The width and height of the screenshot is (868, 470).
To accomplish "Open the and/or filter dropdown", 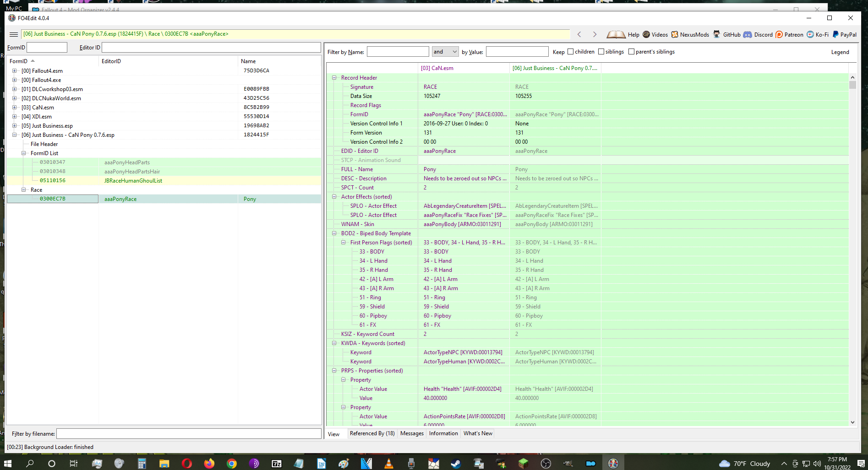I will [445, 52].
